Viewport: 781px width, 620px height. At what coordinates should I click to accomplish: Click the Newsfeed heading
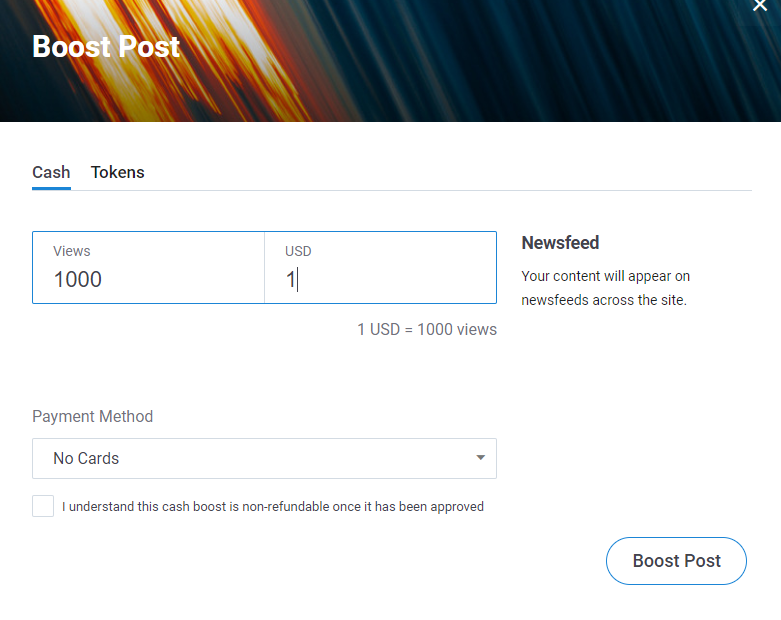560,243
